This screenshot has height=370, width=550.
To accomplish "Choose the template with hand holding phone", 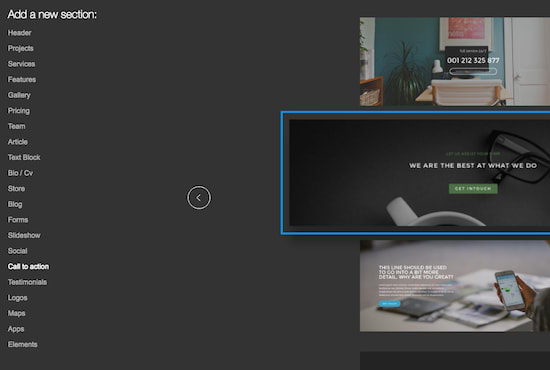I will (x=455, y=286).
